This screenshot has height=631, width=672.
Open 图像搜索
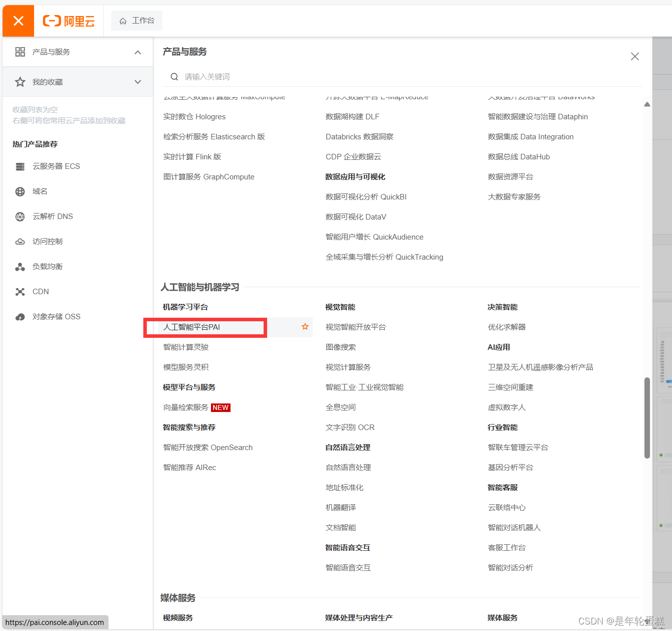340,347
